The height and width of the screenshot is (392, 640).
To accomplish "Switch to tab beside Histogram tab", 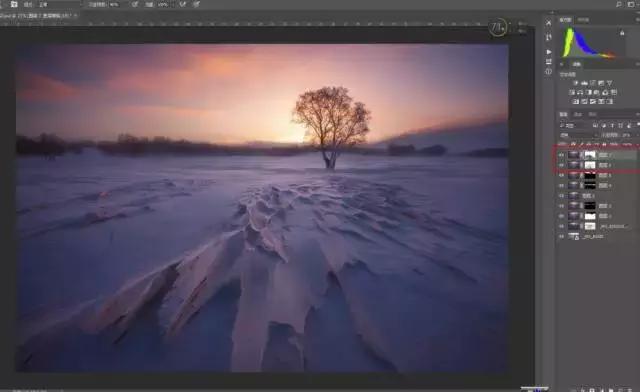I will tap(583, 20).
